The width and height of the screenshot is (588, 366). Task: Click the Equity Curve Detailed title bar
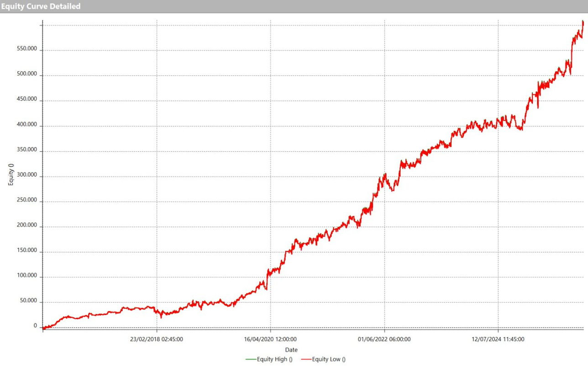coord(41,6)
